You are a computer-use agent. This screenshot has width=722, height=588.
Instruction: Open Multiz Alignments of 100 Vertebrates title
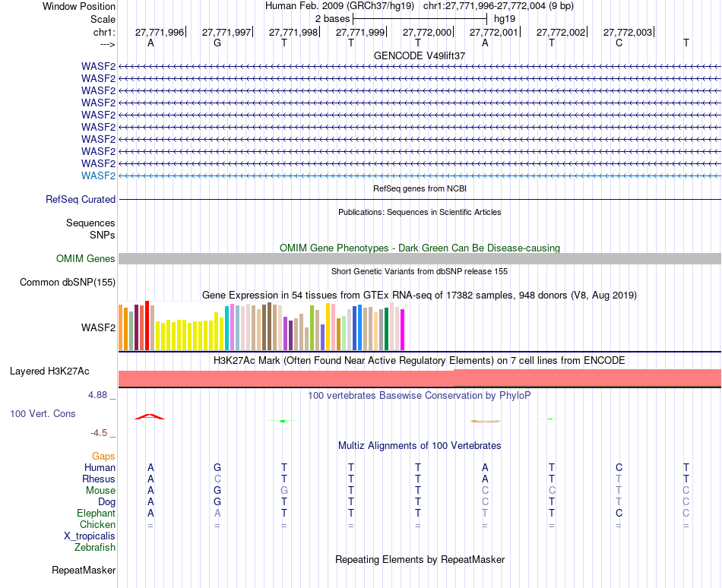[x=420, y=446]
